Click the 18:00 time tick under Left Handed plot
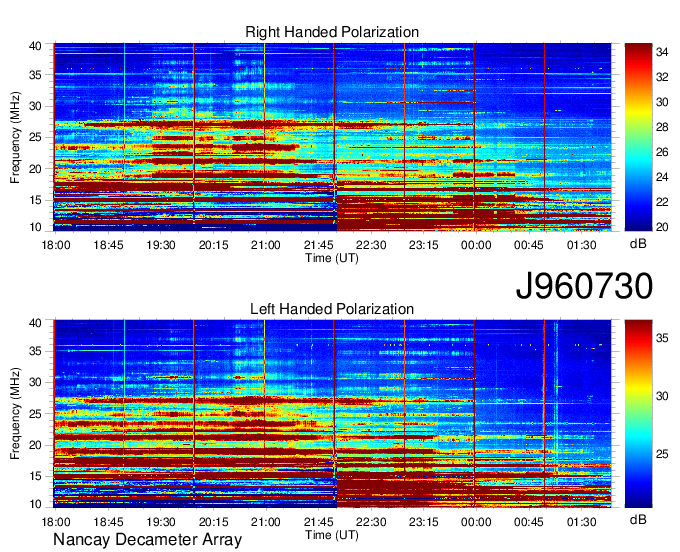 pyautogui.click(x=56, y=522)
